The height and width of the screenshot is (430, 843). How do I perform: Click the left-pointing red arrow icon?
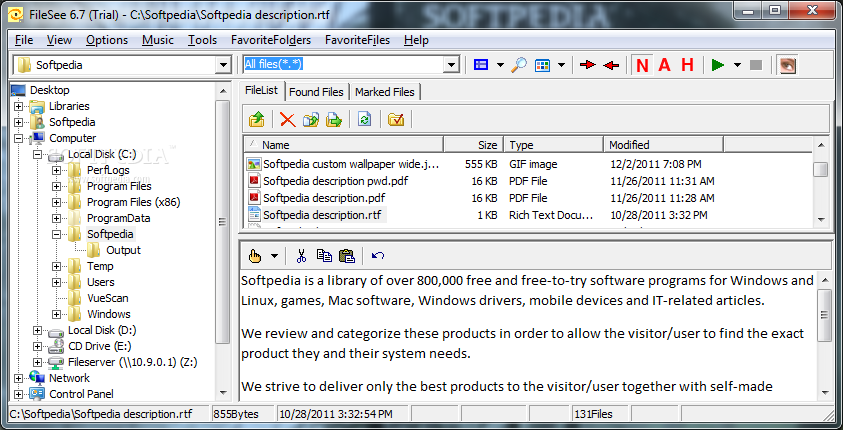tap(611, 66)
